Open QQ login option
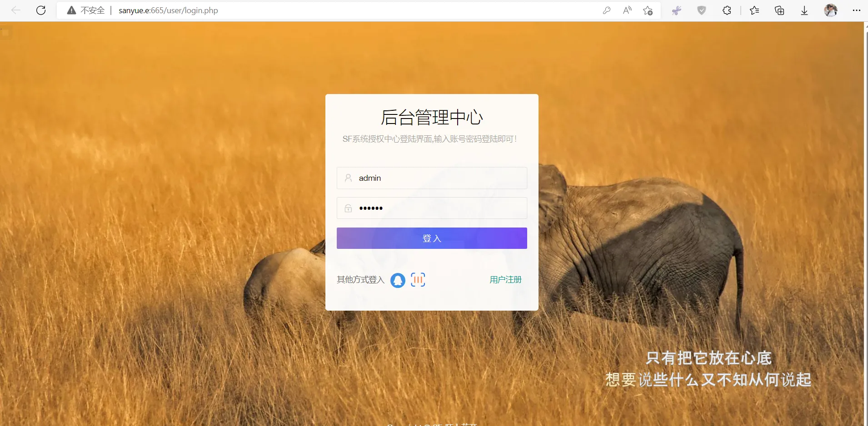This screenshot has width=868, height=426. [398, 280]
